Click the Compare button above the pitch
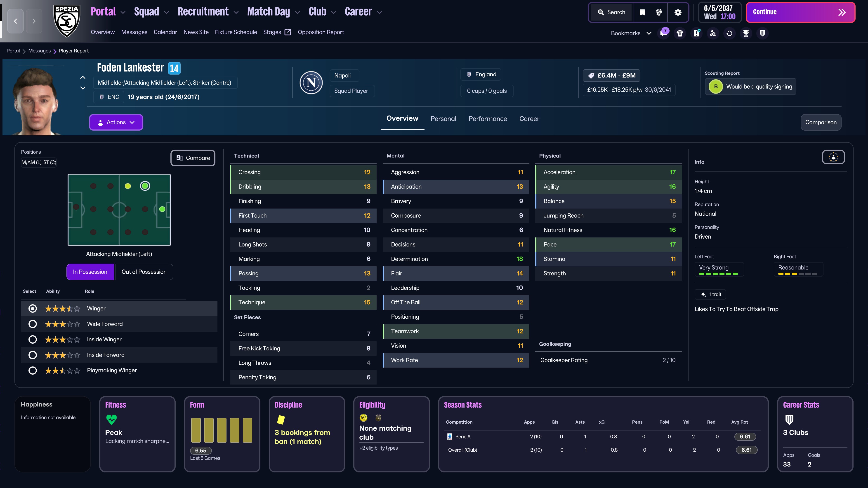Screen dimensions: 868x488 [x=193, y=158]
